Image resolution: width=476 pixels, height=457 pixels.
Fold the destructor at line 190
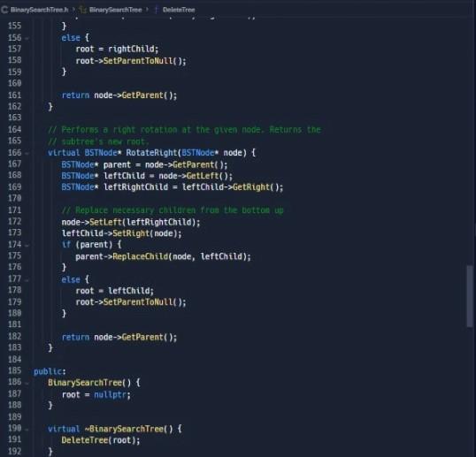[x=27, y=430]
